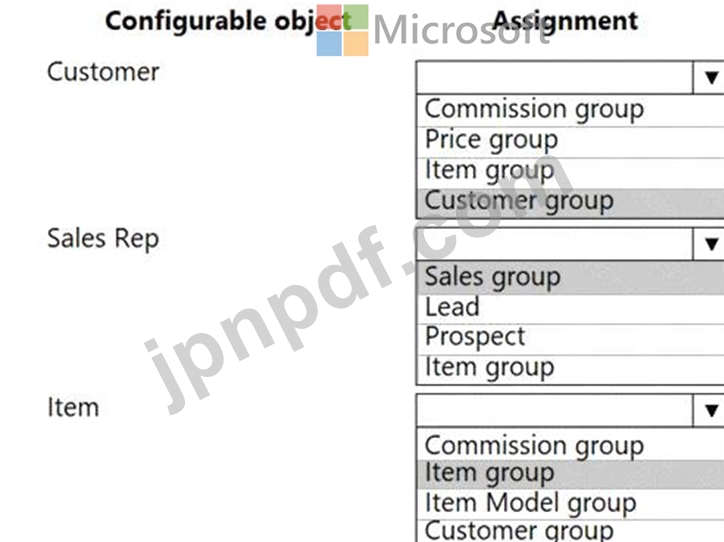The image size is (724, 542).
Task: Choose Commission group in the Customer list
Action: 534,109
